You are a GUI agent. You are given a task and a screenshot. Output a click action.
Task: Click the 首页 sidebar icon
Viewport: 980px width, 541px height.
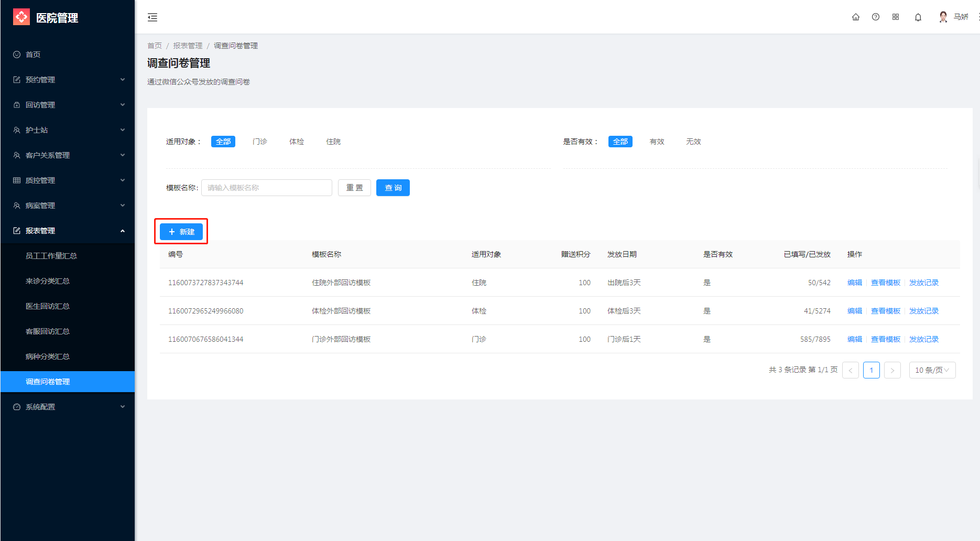[17, 55]
